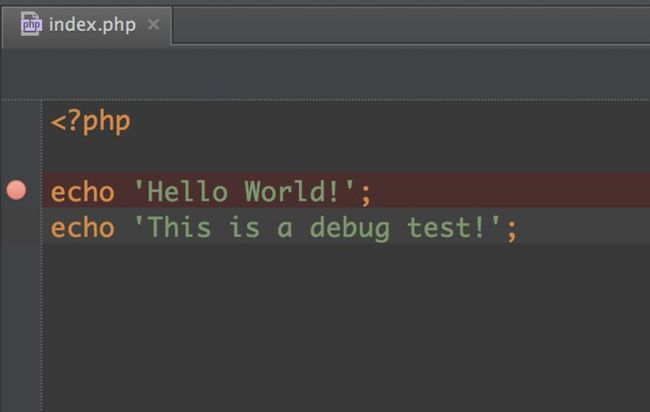
Task: Add breakpoint in gutter beside debug test line
Action: [x=17, y=226]
